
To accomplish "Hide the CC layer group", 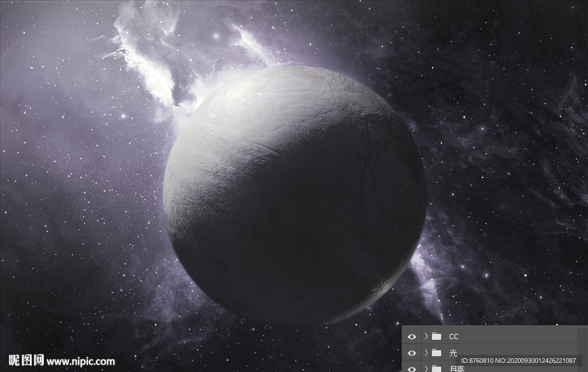I will click(411, 336).
